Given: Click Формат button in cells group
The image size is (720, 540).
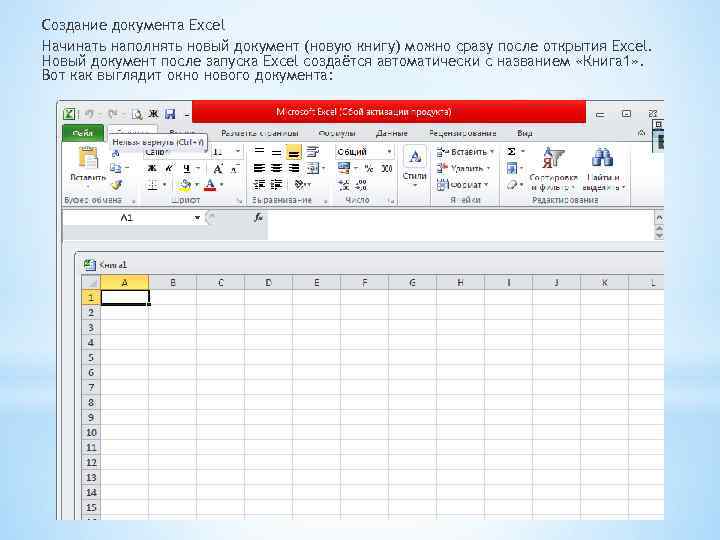Looking at the screenshot, I should click(462, 185).
